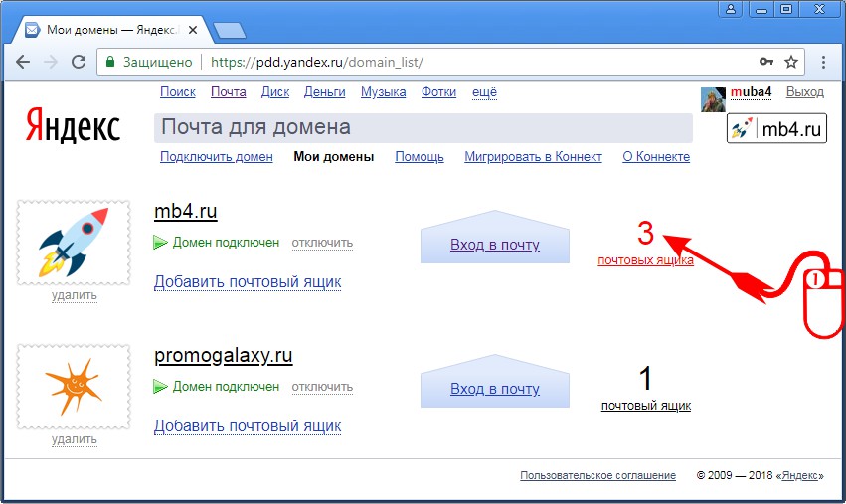Image resolution: width=846 pixels, height=504 pixels.
Task: Click Домен подключен text for promogalaxy.ru
Action: pos(226,387)
